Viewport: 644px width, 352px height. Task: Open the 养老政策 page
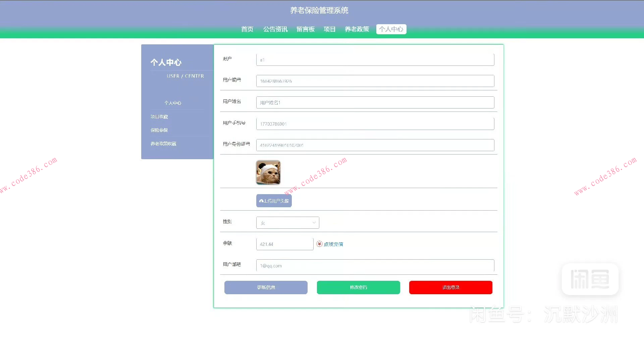[x=357, y=29]
